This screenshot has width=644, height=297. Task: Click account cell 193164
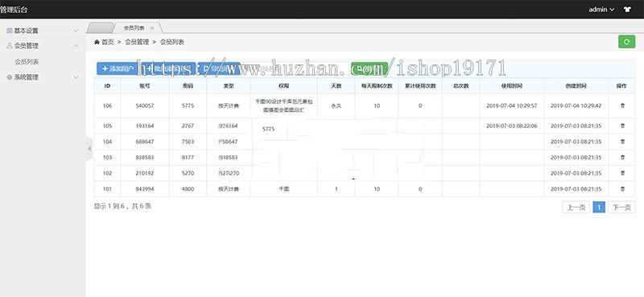point(145,126)
